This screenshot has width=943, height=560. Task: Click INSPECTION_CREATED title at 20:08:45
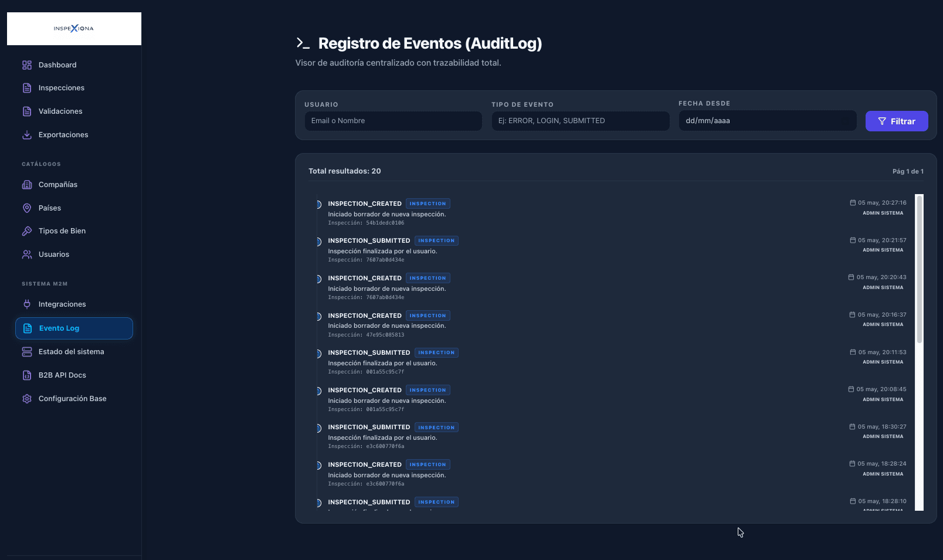[x=365, y=390]
